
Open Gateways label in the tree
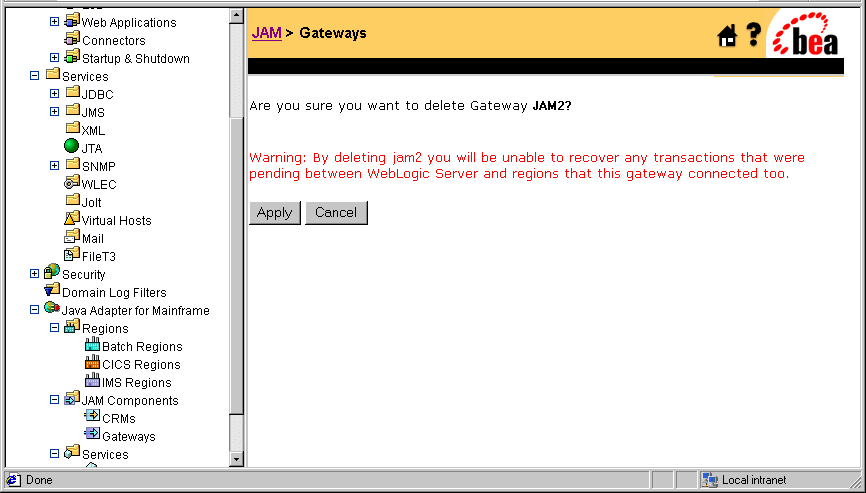tap(129, 437)
